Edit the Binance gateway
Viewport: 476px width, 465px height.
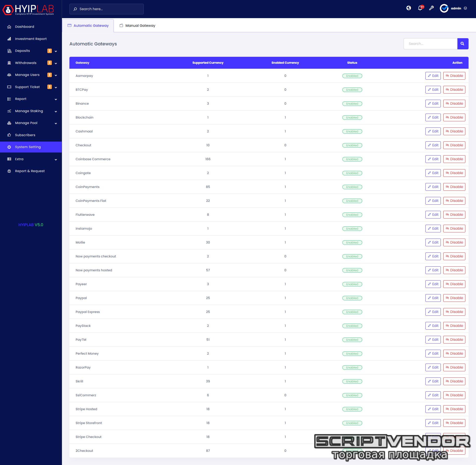(433, 103)
